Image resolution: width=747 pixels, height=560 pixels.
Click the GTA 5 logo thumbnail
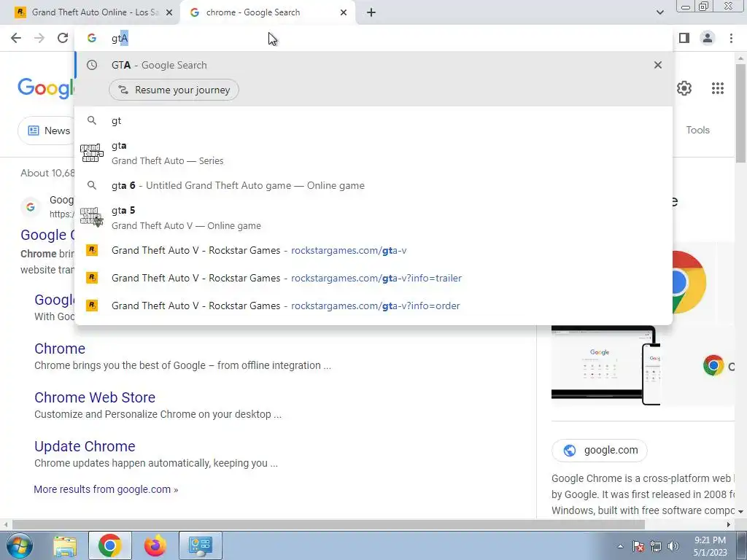[91, 217]
